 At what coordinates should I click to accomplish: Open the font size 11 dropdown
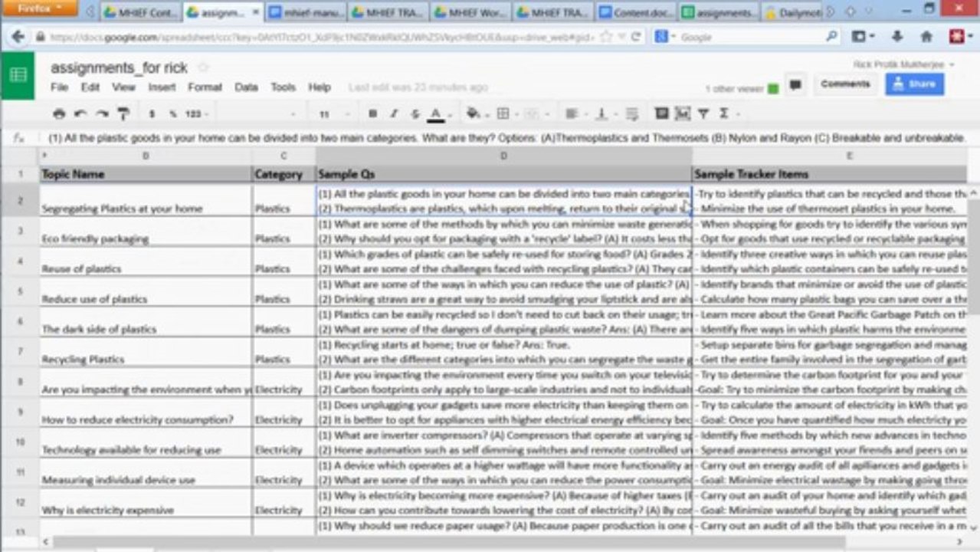click(335, 114)
